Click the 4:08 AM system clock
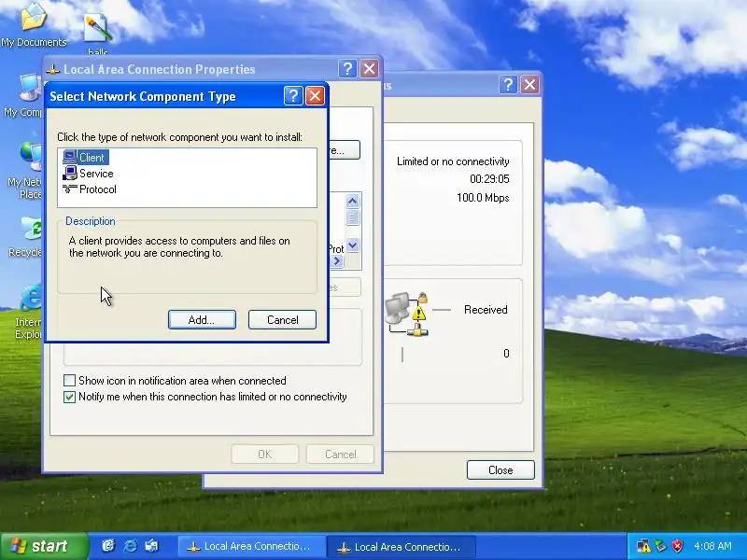This screenshot has height=560, width=747. click(712, 546)
